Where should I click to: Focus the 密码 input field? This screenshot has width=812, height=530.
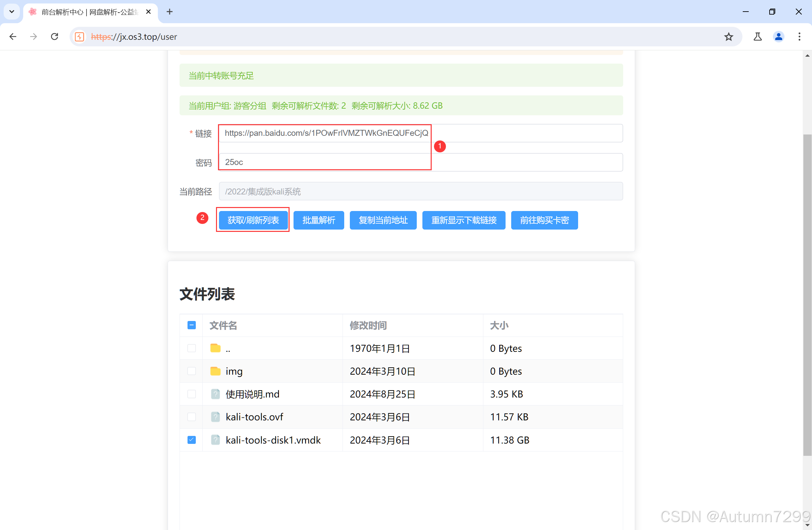click(420, 162)
